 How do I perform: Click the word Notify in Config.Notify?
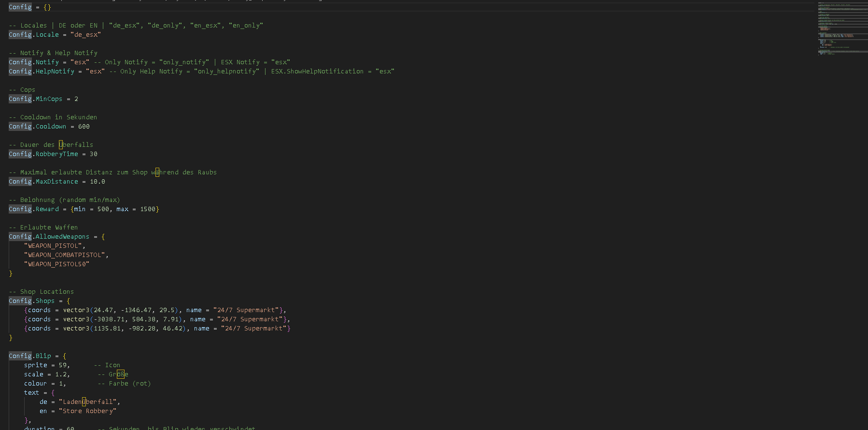[x=47, y=62]
